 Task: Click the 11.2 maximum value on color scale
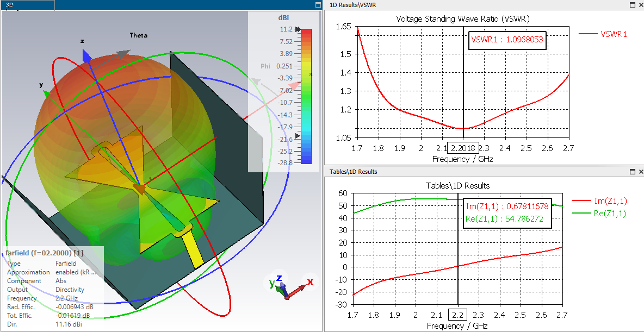point(286,29)
